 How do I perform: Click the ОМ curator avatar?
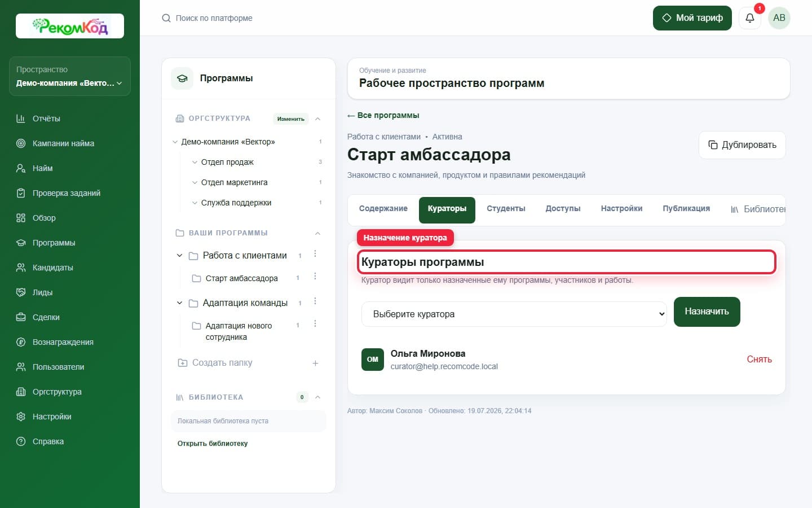pyautogui.click(x=373, y=360)
